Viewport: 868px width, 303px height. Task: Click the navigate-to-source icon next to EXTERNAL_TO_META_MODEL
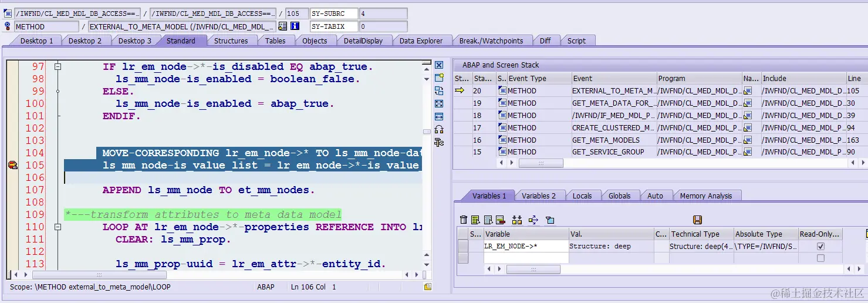(283, 26)
